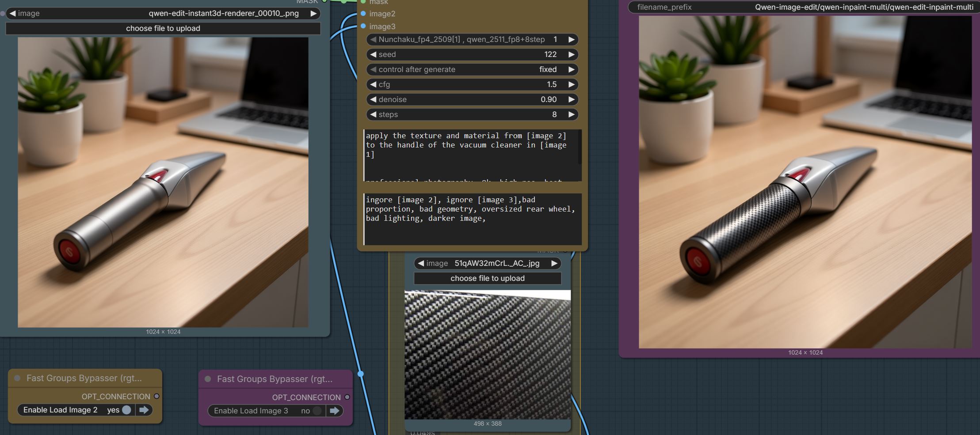The image size is (980, 435).
Task: Go to Load Image 2 group arrow
Action: coord(144,410)
